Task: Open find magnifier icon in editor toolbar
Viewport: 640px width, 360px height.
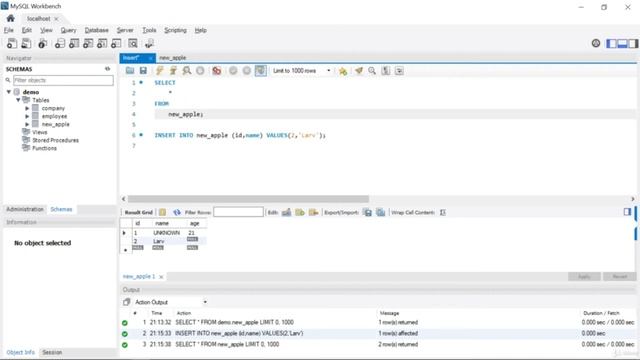Action: [x=372, y=71]
